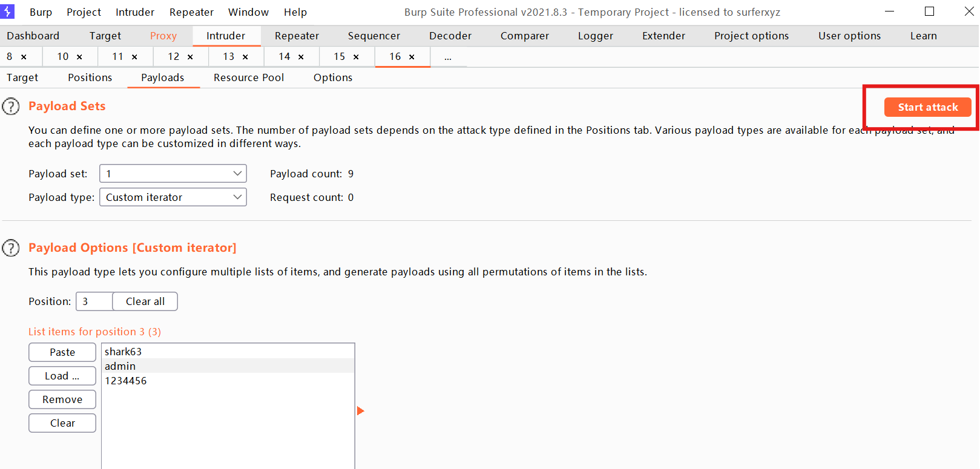
Task: Switch to the Decoder tab
Action: tap(450, 36)
